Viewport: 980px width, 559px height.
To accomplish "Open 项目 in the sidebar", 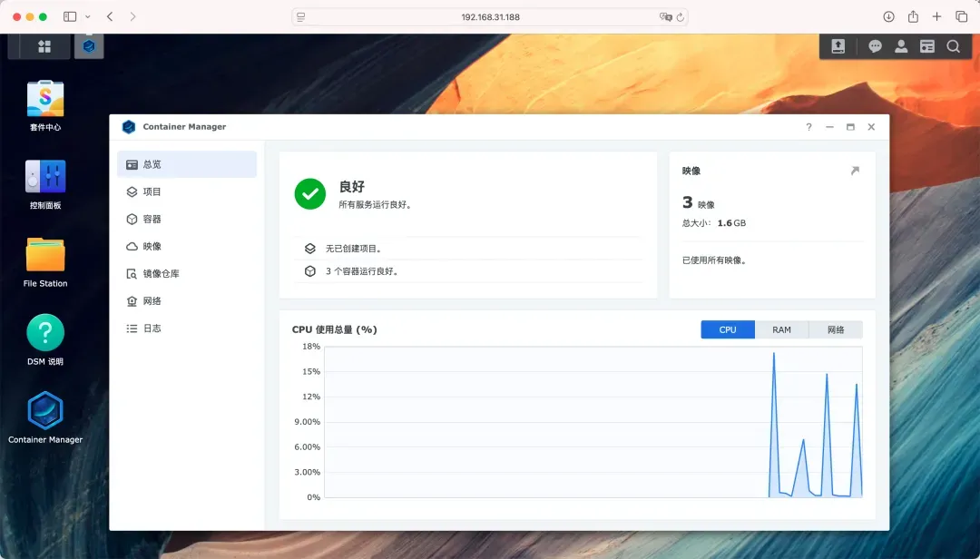I will coord(187,192).
